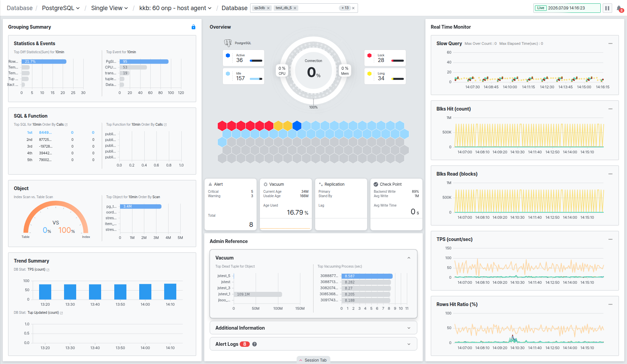Open TPS chart more options menu

(x=610, y=239)
